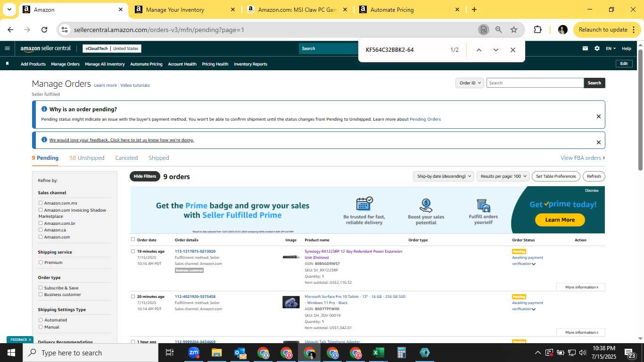Screen dimensions: 644x362
Task: Dismiss the feedback notice banner
Action: click(598, 142)
